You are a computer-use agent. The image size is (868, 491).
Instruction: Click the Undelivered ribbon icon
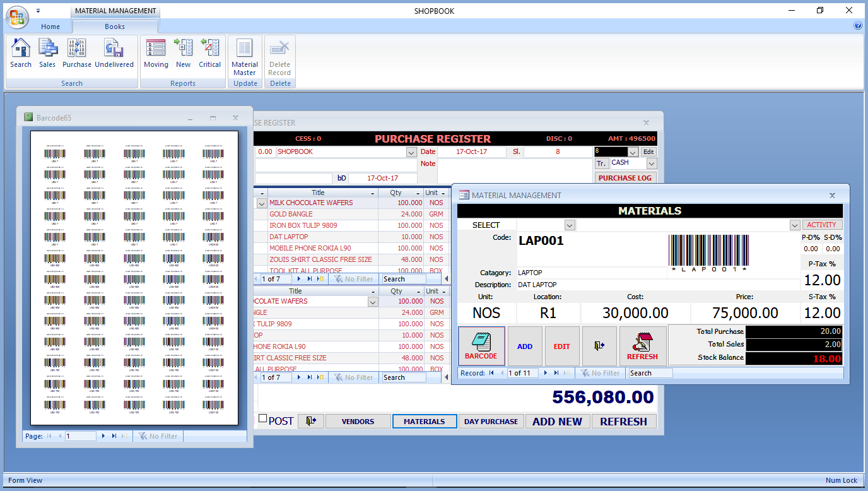114,53
